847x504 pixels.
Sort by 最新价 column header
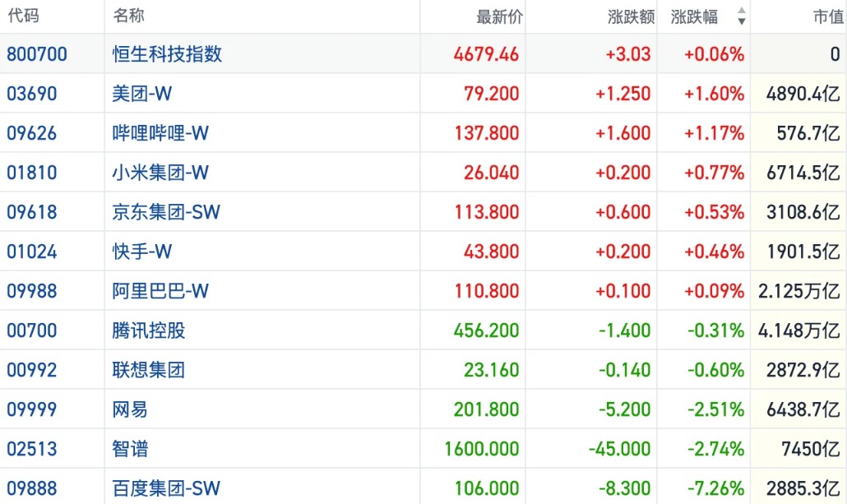coord(500,16)
